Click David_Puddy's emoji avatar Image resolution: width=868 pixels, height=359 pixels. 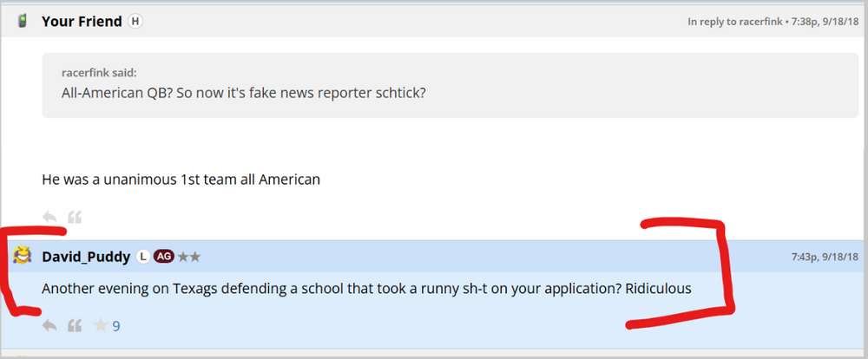23,256
